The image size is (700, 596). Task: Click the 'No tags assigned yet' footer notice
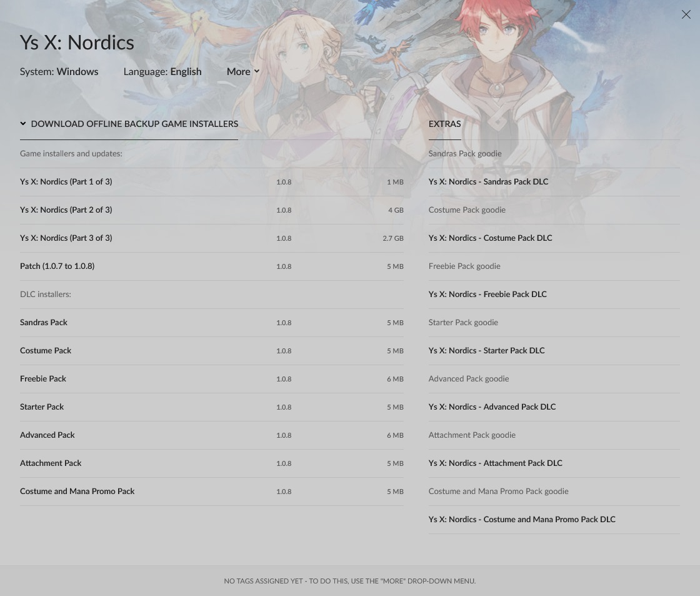pos(350,581)
